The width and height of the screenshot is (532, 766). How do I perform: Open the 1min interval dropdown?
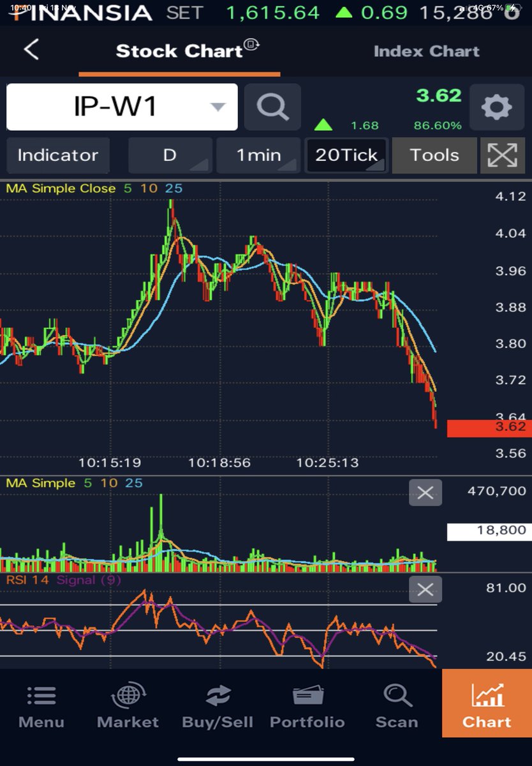(258, 155)
